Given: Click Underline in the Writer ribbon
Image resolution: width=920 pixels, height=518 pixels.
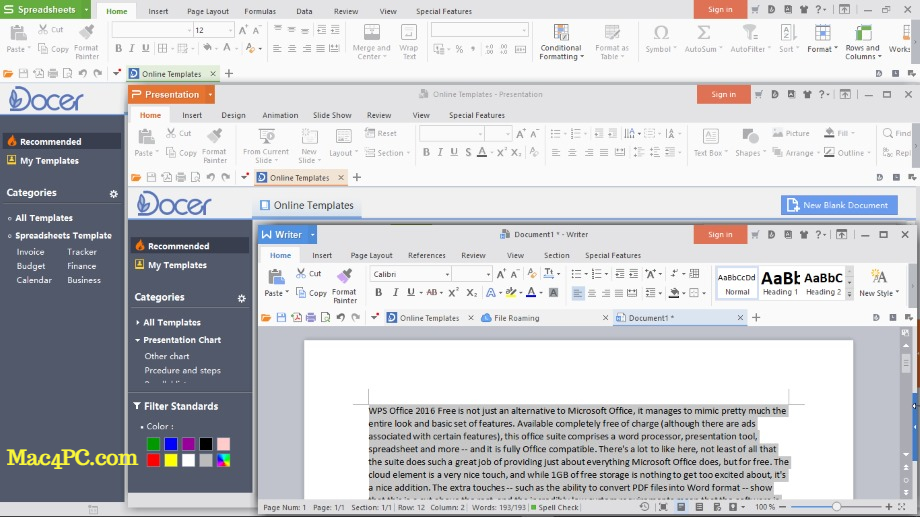Looking at the screenshot, I should point(411,292).
